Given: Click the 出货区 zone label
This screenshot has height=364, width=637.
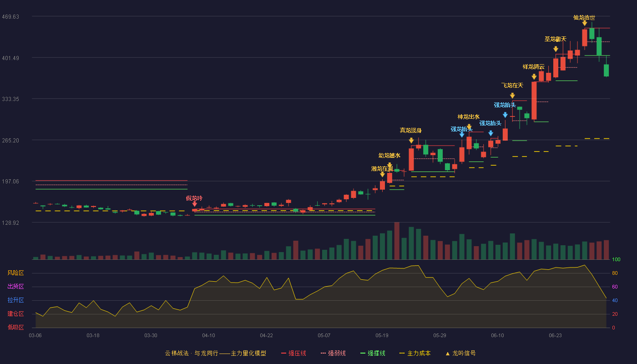Looking at the screenshot, I should coord(15,287).
